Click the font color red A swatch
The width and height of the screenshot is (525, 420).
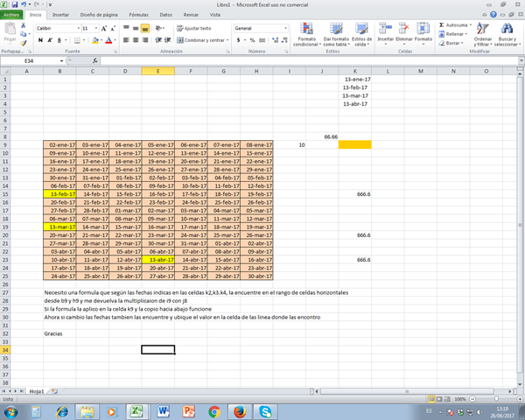coord(108,40)
